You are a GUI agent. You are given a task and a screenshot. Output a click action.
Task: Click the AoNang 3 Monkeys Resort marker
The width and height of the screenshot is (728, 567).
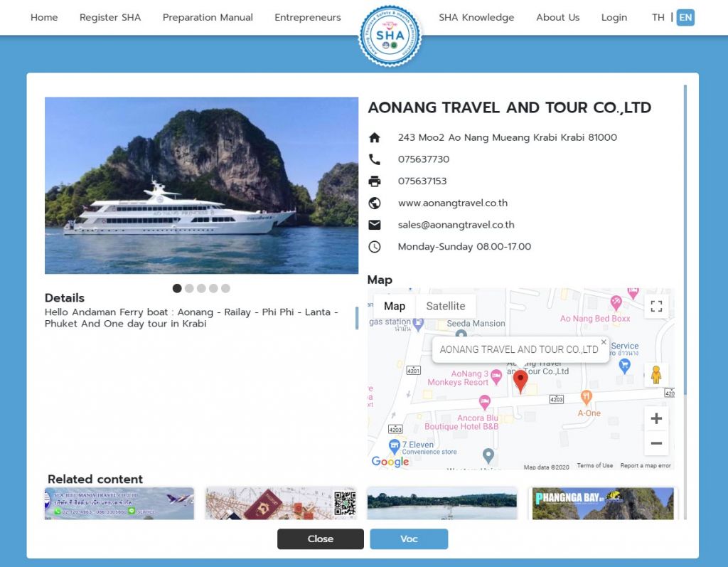496,376
